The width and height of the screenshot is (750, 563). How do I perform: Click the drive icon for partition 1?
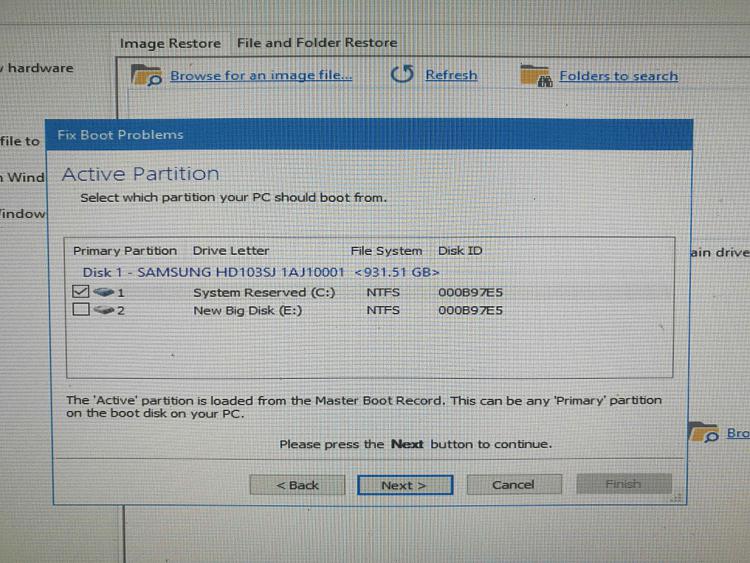tap(103, 292)
